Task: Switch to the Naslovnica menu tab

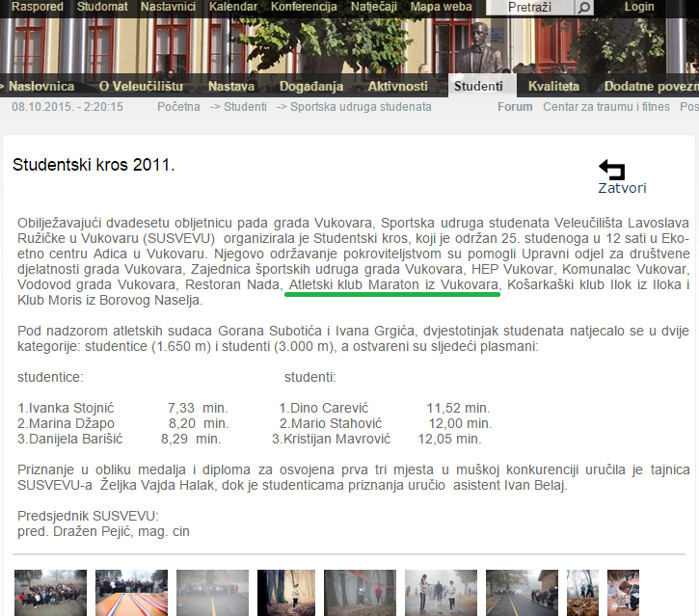Action: pos(40,87)
